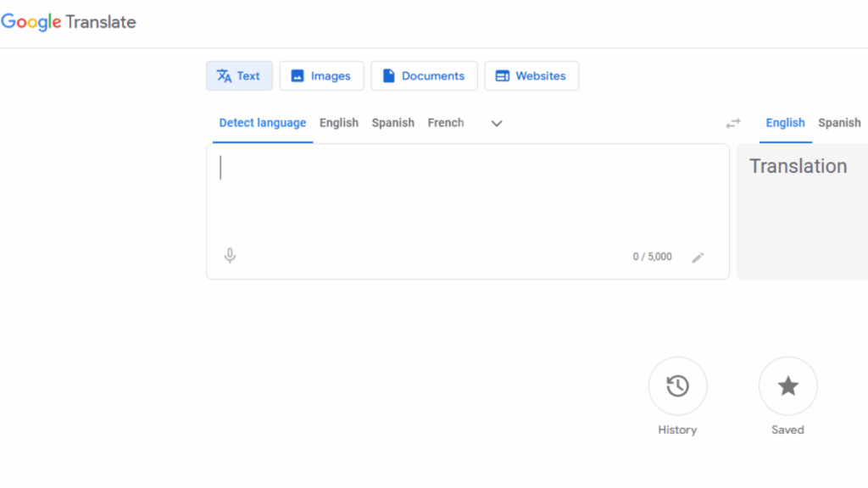Swap source and target languages
Screen dimensions: 868x488
coord(732,123)
